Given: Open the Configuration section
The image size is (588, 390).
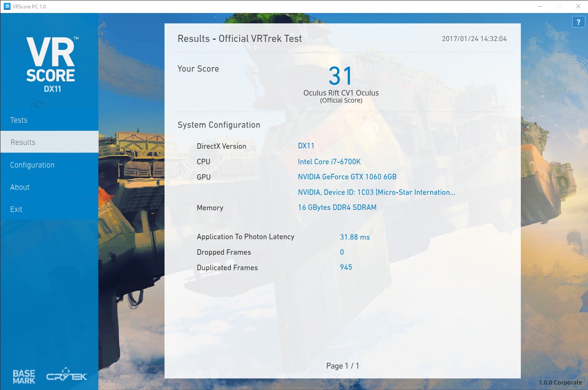Looking at the screenshot, I should click(32, 165).
